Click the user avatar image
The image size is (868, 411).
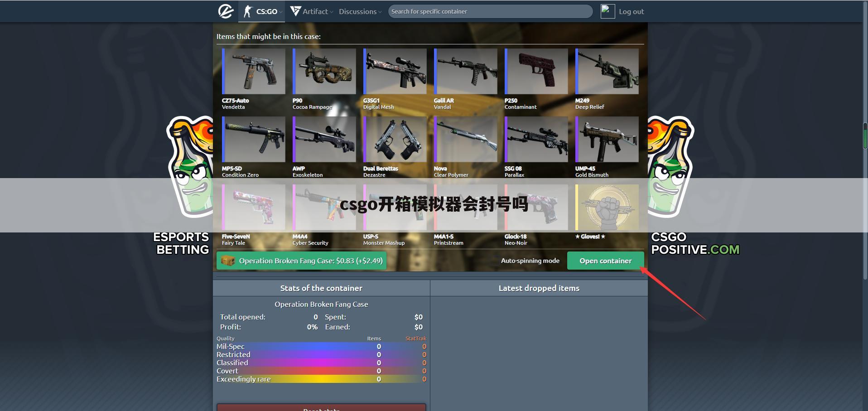(608, 11)
